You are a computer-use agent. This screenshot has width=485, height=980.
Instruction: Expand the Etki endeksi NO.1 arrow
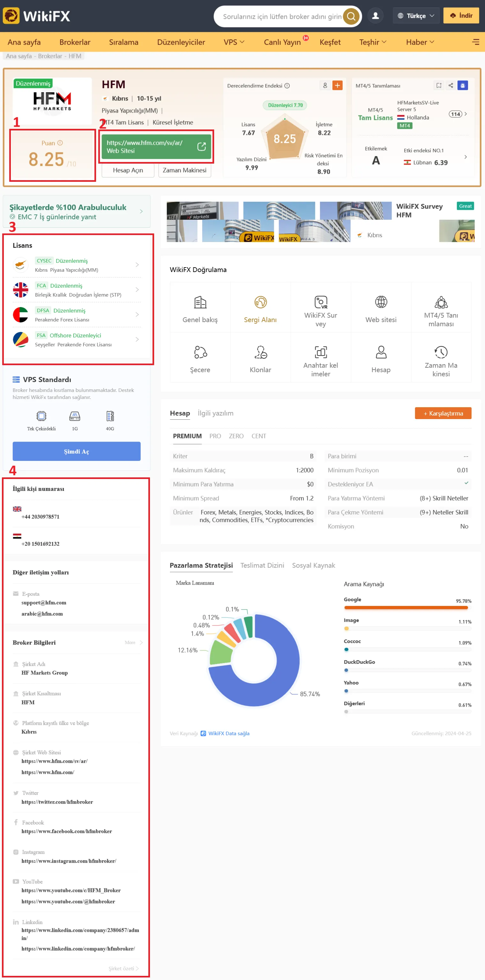(466, 157)
